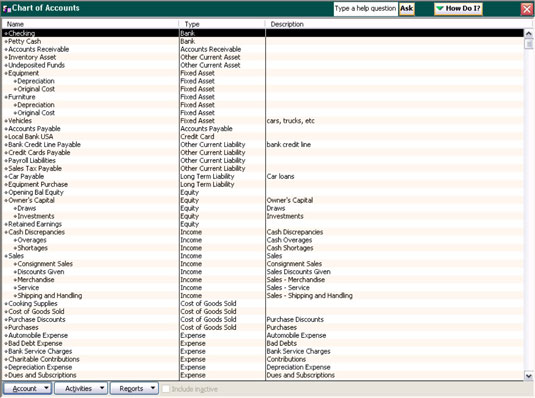Click the diamond icon beside Cash Discrepancies
This screenshot has width=535, height=398.
point(6,232)
